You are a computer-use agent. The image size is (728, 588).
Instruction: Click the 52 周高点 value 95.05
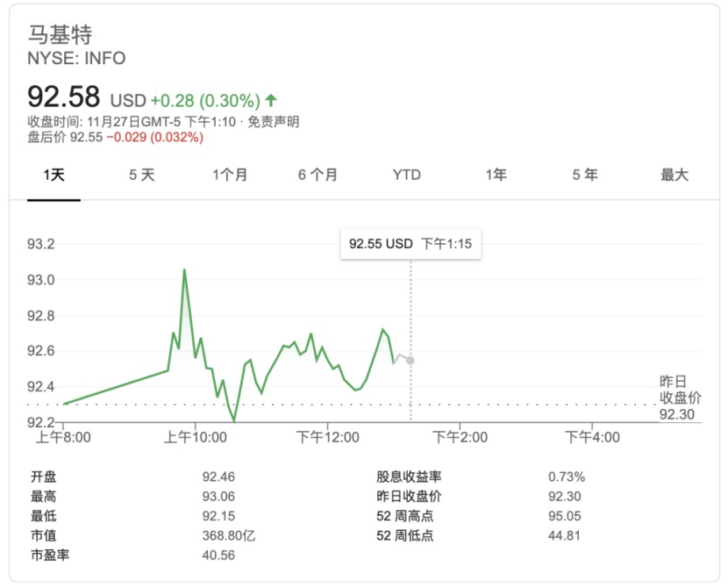click(564, 516)
